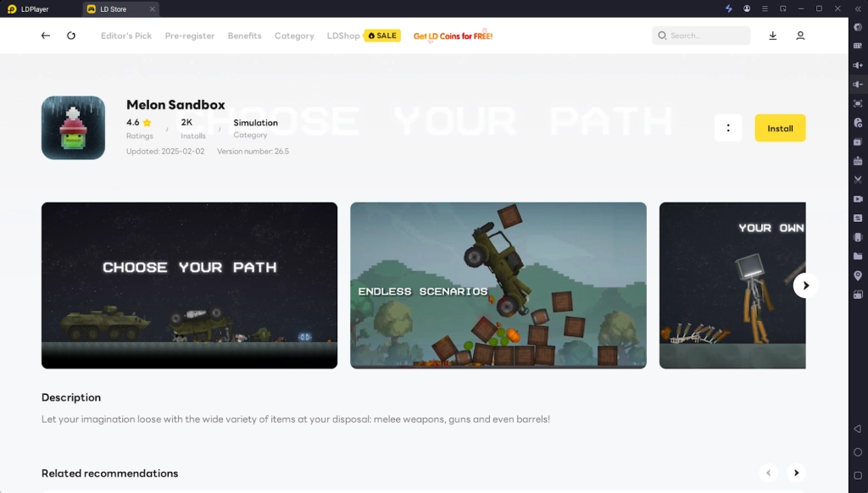Decrease volume from the right sidebar
This screenshot has width=868, height=493.
pyautogui.click(x=858, y=85)
